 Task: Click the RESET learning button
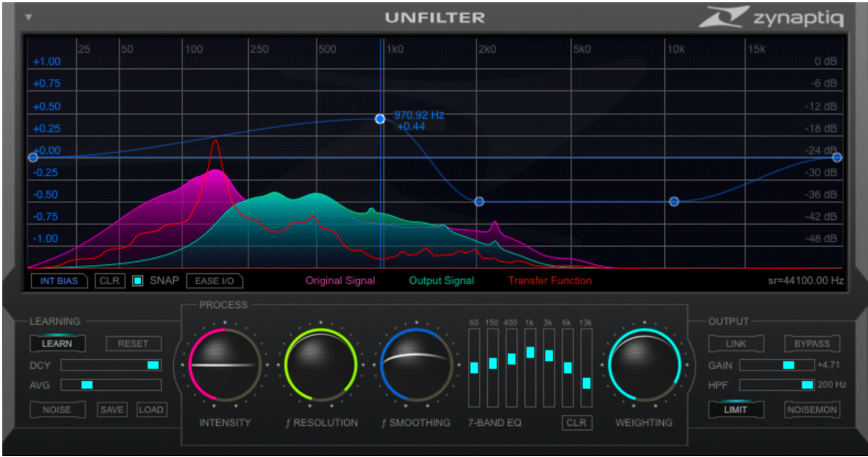[133, 344]
